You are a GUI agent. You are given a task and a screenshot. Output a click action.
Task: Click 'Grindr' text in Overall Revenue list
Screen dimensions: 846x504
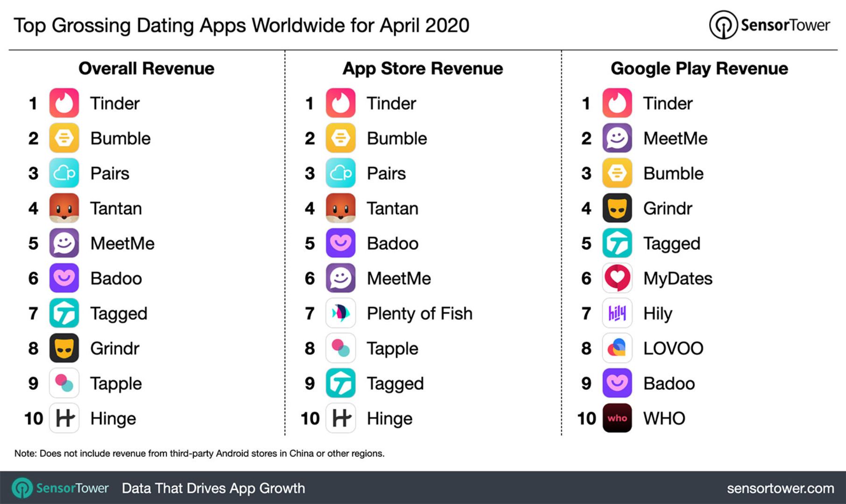(115, 348)
